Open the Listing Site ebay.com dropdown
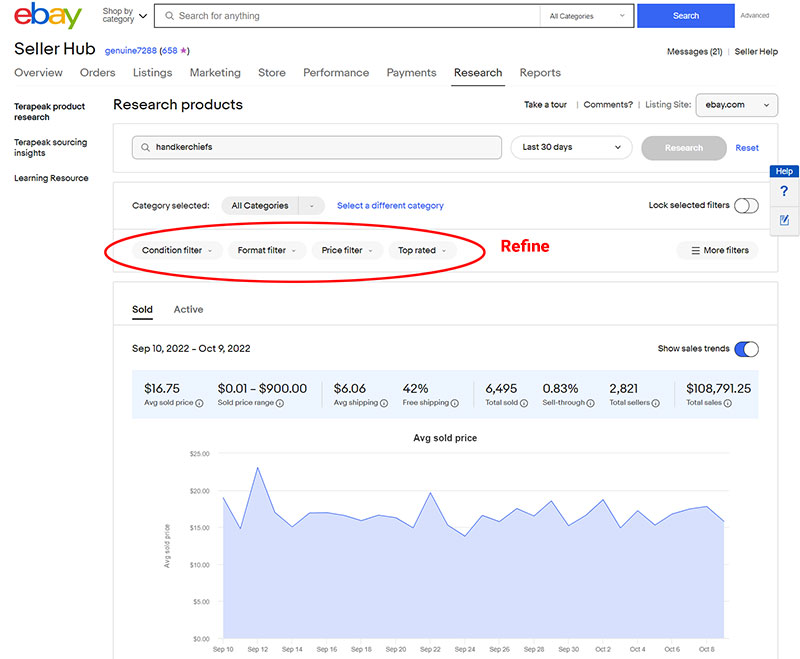This screenshot has width=800, height=659. pyautogui.click(x=737, y=105)
